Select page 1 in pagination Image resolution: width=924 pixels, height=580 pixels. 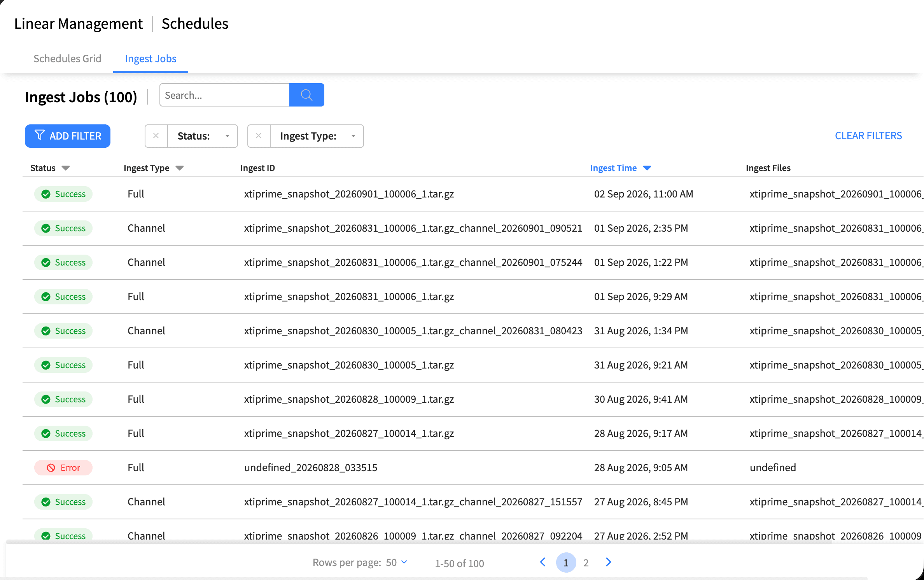coord(566,563)
